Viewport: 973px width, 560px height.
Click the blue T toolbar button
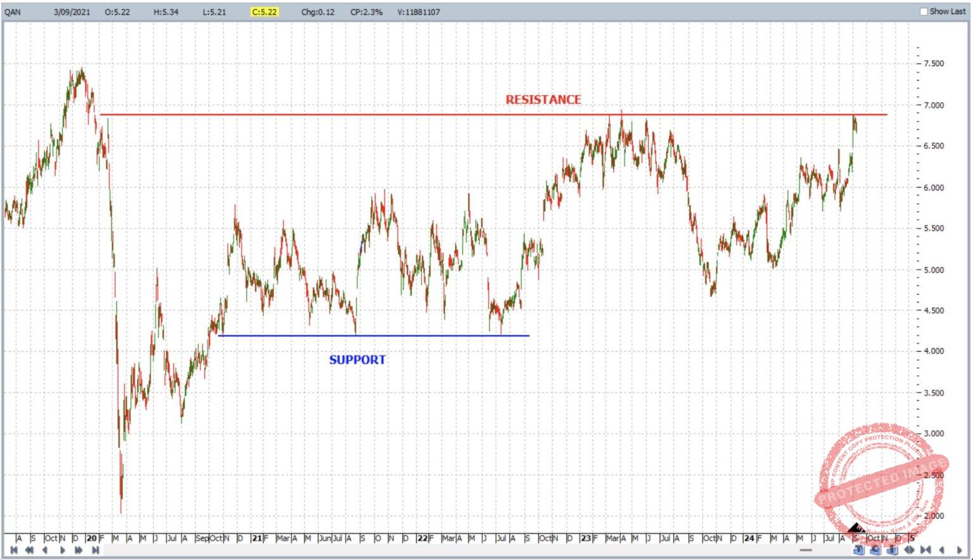859,550
